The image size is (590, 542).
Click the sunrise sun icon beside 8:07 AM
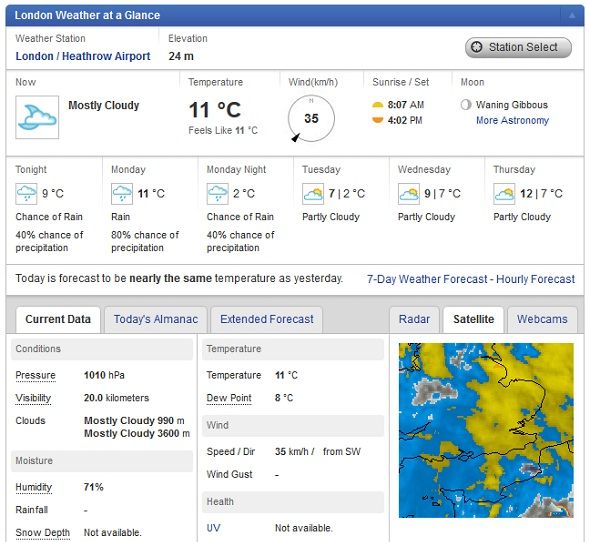pos(377,105)
